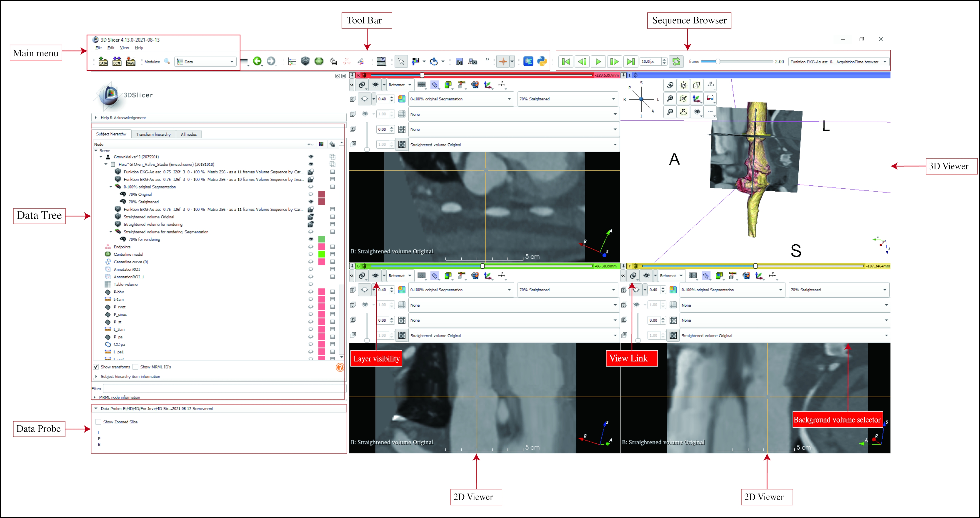Toggle visibility eye of 70% Original segment
980x518 pixels.
click(311, 194)
